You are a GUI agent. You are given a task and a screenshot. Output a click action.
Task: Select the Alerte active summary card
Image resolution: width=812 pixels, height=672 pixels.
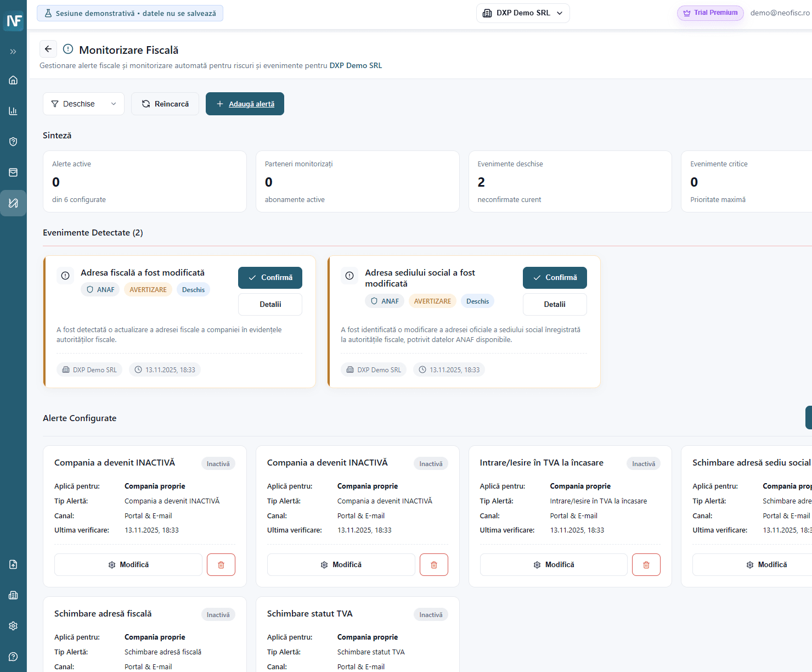click(x=145, y=181)
